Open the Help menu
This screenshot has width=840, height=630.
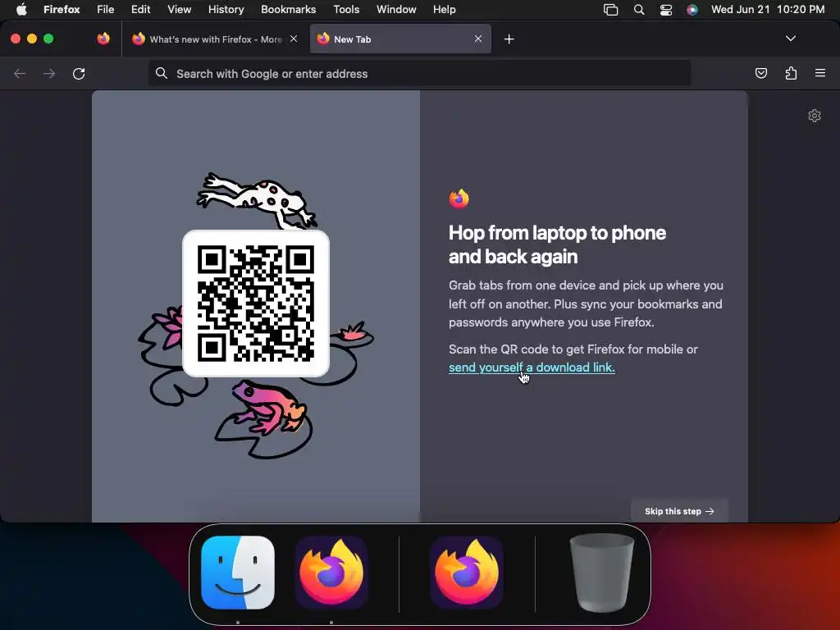coord(444,10)
